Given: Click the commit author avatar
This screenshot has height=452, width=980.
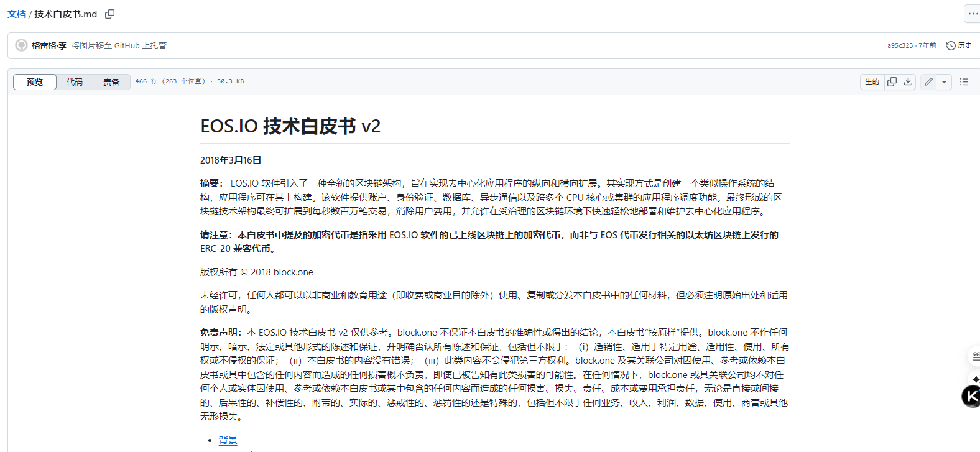Looking at the screenshot, I should point(22,45).
